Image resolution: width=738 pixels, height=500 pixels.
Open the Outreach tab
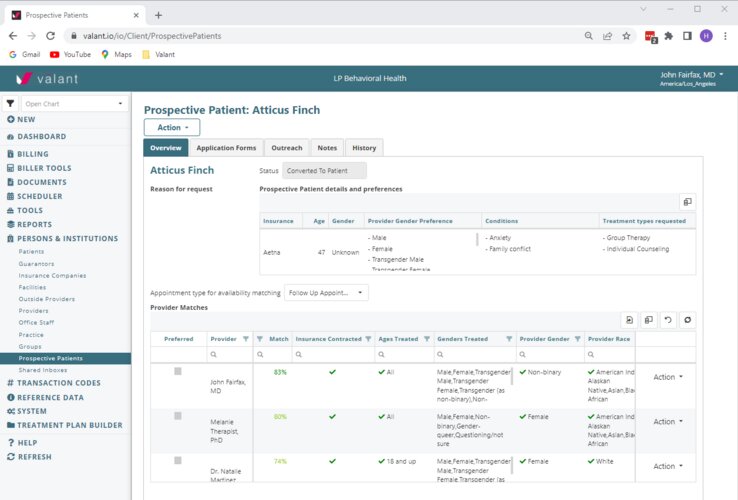point(287,148)
